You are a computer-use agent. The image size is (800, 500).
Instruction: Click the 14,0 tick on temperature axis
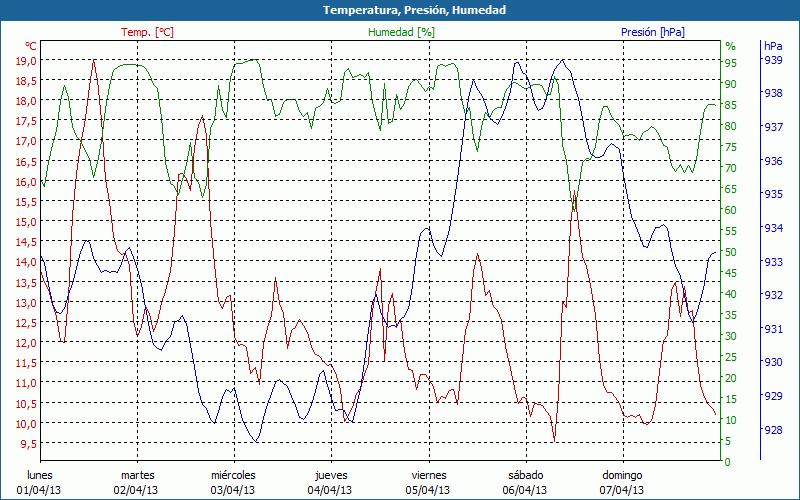click(x=26, y=262)
